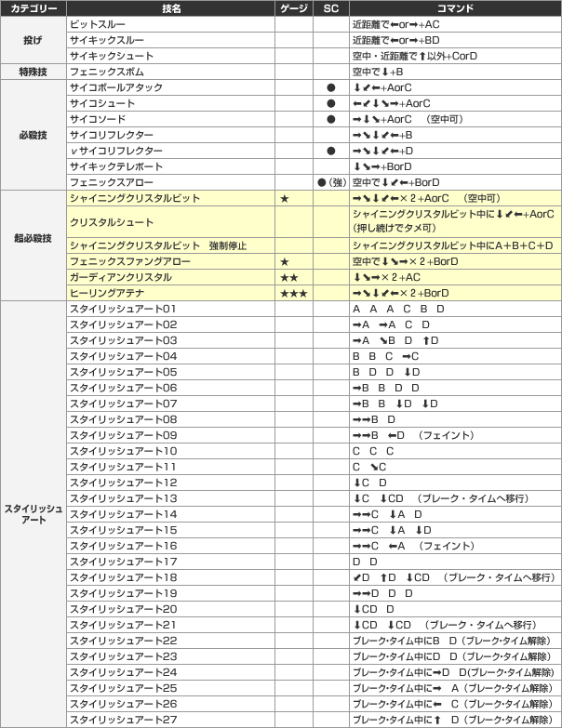
Task: Click 'スタイリッシュアート10' row name
Action: 123,451
